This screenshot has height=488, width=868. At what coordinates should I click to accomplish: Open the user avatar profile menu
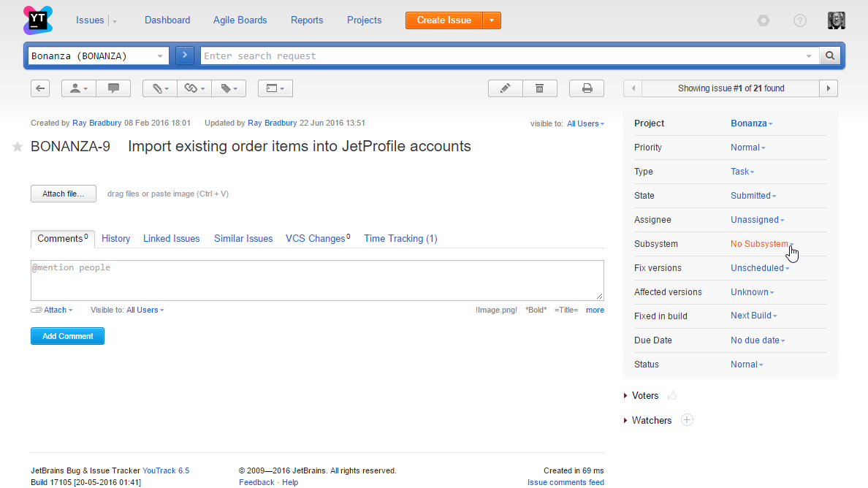pos(837,20)
